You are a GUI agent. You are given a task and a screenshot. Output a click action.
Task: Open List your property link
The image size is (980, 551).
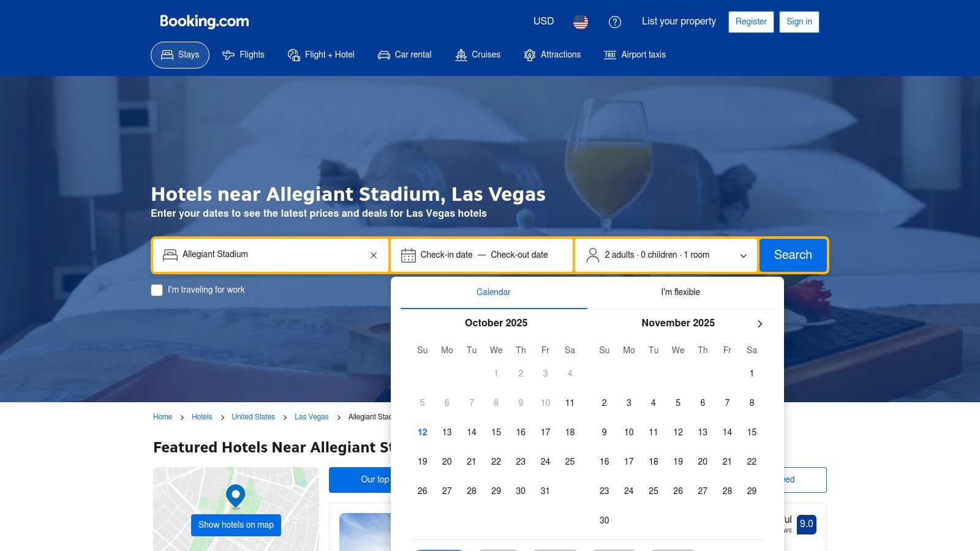[x=679, y=21]
